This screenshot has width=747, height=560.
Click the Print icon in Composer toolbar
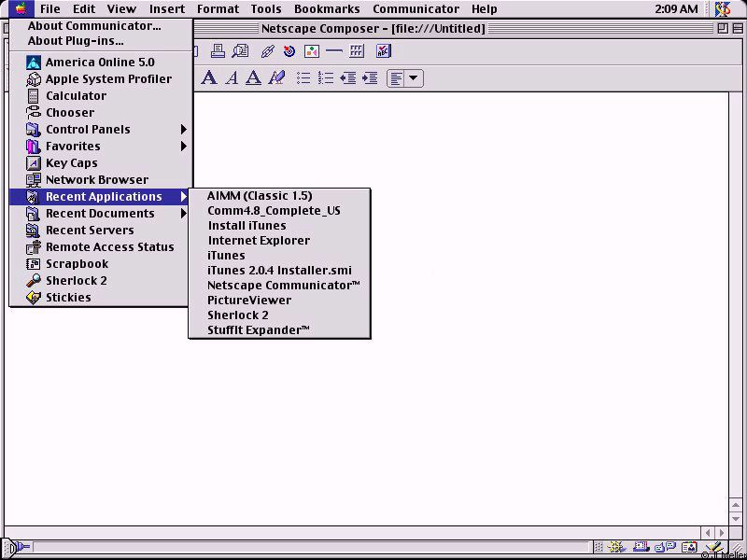coord(218,51)
